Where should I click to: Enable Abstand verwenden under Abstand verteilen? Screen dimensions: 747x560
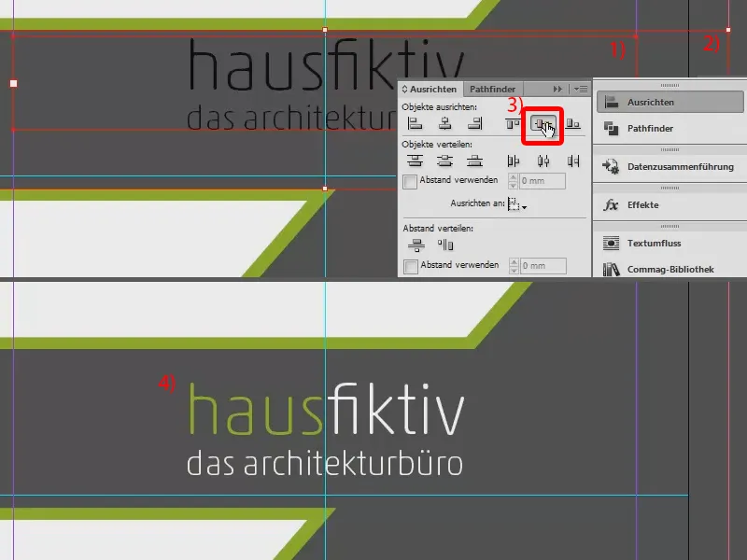click(411, 266)
